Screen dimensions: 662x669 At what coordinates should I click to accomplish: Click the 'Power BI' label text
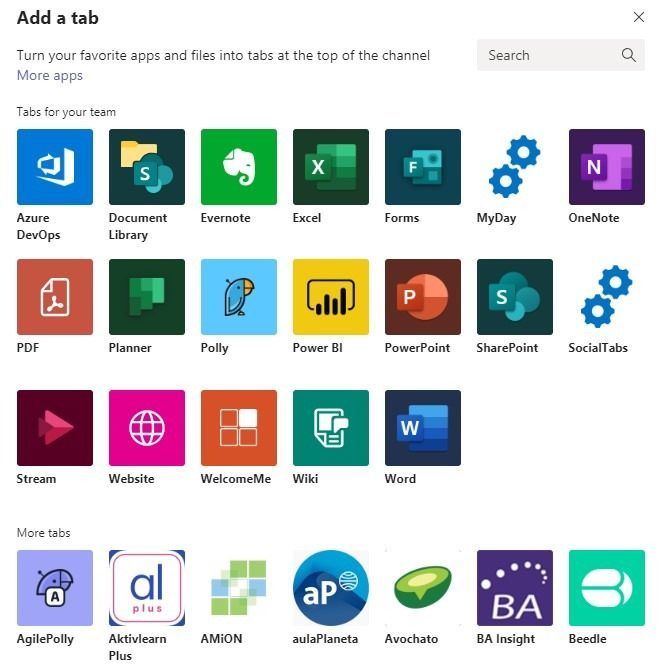(317, 348)
